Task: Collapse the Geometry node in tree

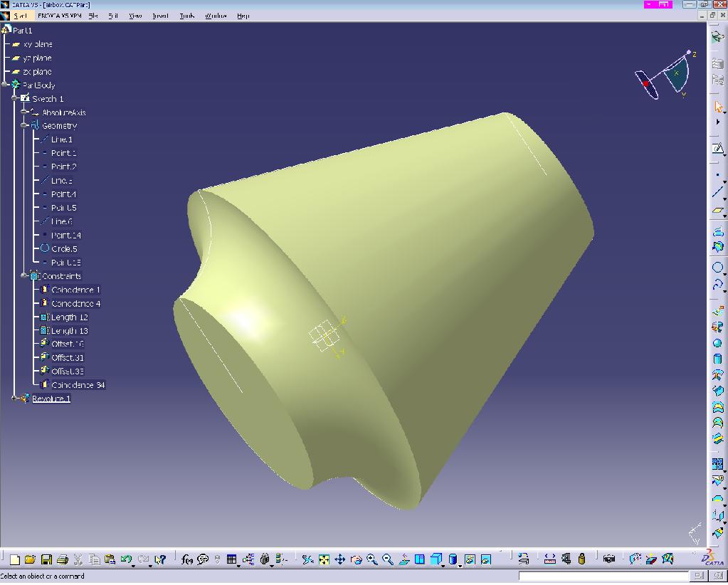Action: click(x=24, y=126)
